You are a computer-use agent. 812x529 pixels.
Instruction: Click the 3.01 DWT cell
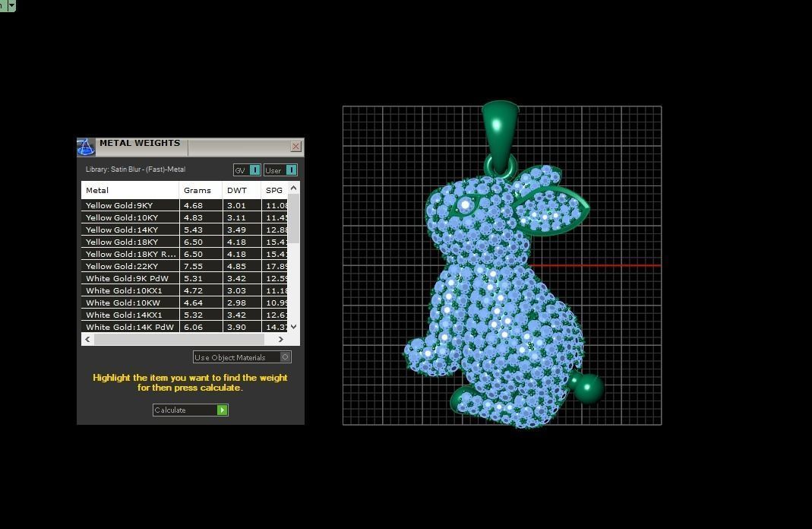(242, 205)
